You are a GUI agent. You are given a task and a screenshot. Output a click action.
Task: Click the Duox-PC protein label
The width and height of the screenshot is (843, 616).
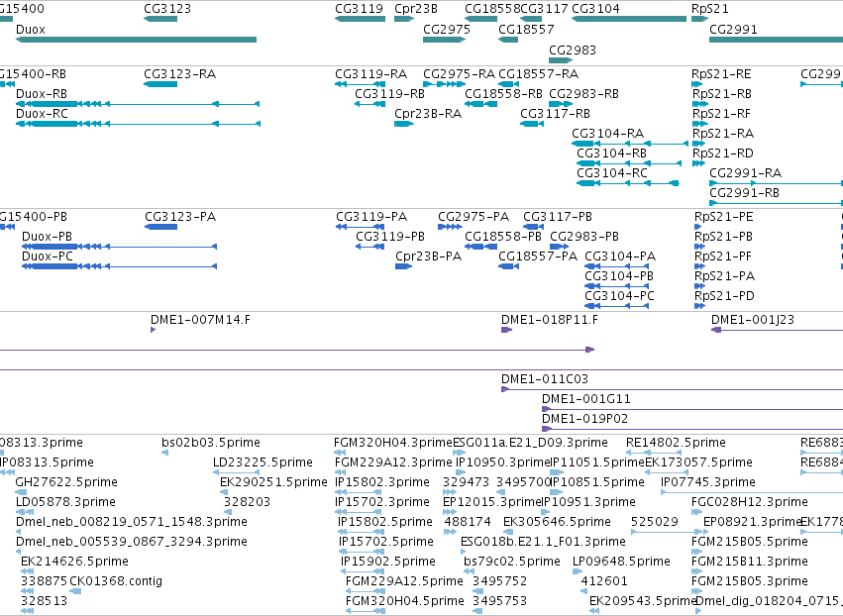[x=48, y=257]
